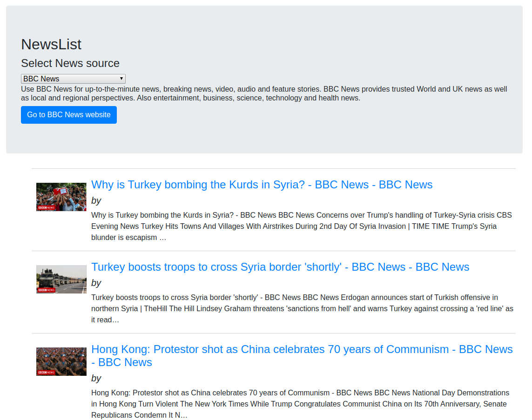Screen dimensions: 532x420
Task: Click Go to BBC News website button
Action: pyautogui.click(x=69, y=115)
